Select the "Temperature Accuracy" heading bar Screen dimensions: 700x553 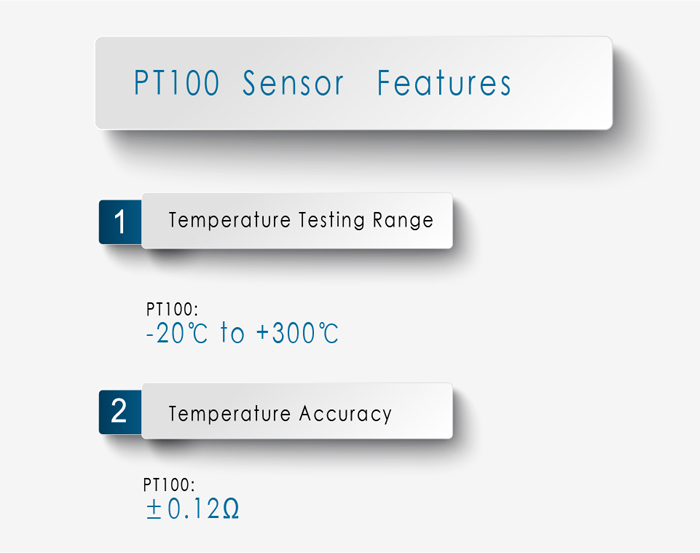[297, 412]
